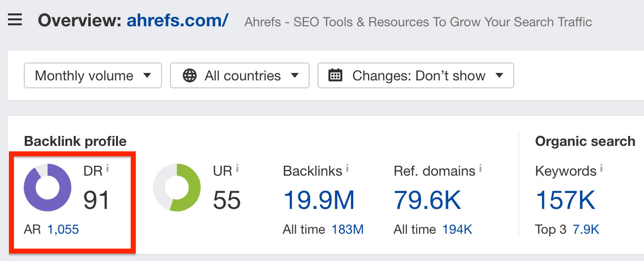
Task: Click the purple DR donut chart
Action: click(48, 188)
